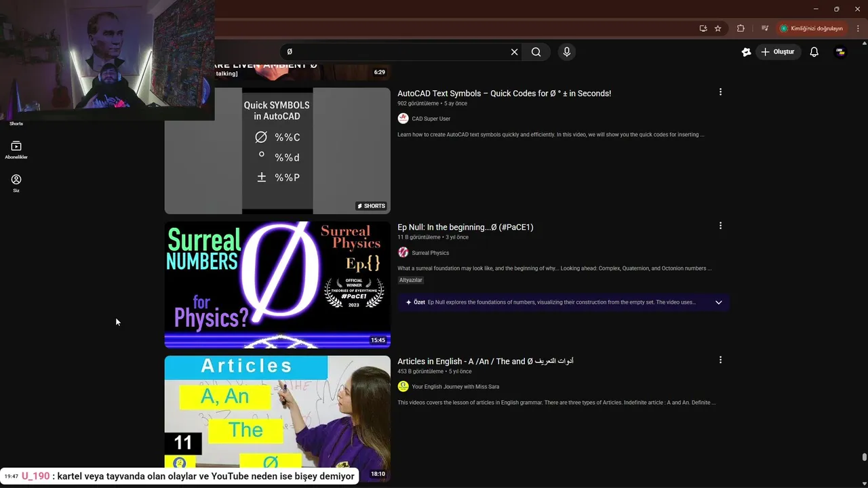Open the YouTube account avatar menu
868x488 pixels.
[840, 52]
